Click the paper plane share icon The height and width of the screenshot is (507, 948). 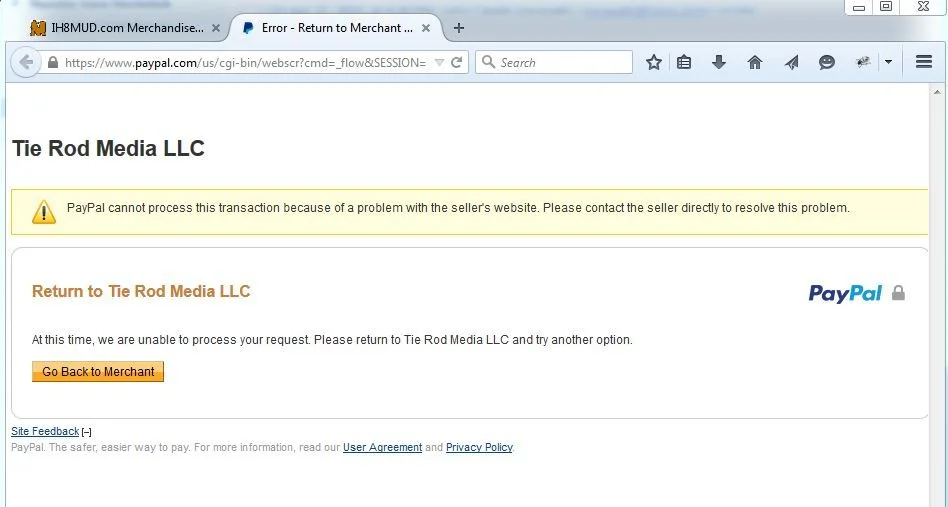click(791, 62)
